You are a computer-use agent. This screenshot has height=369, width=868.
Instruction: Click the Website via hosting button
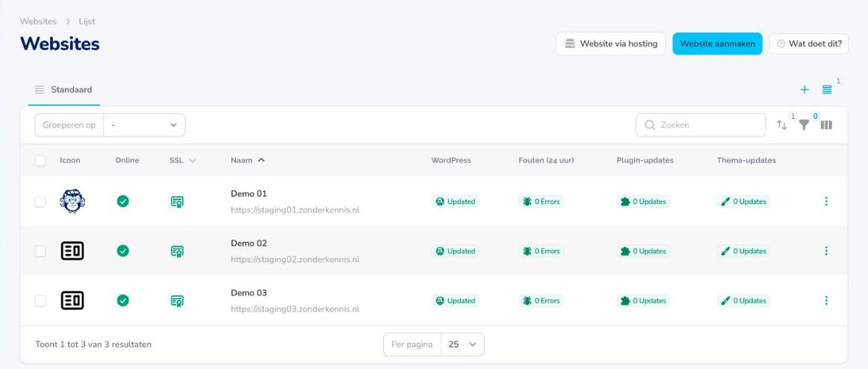tap(610, 44)
